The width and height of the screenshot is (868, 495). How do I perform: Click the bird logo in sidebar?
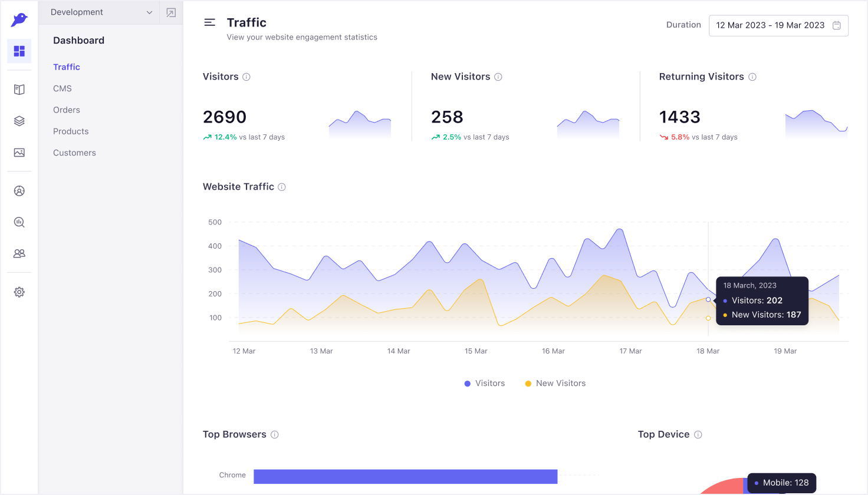click(19, 19)
